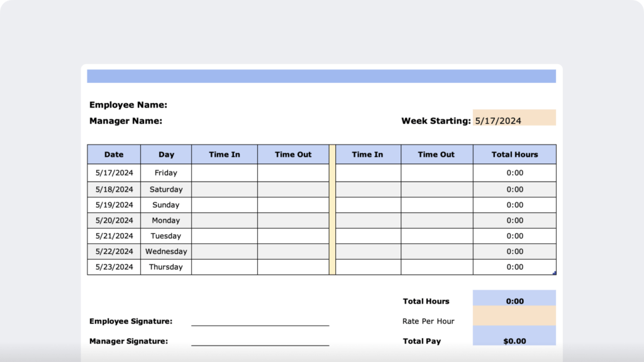The image size is (644, 362).
Task: Click the Thursday day cell
Action: [165, 266]
